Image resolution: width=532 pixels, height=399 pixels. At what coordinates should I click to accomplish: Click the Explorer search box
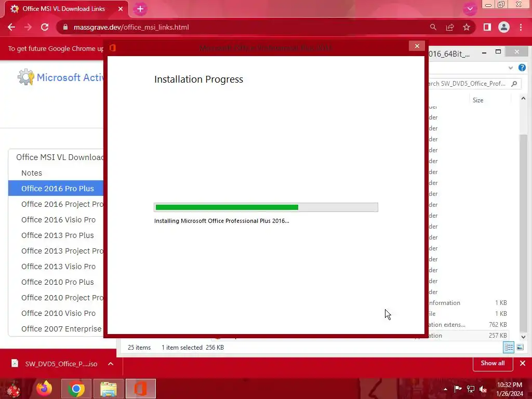474,84
